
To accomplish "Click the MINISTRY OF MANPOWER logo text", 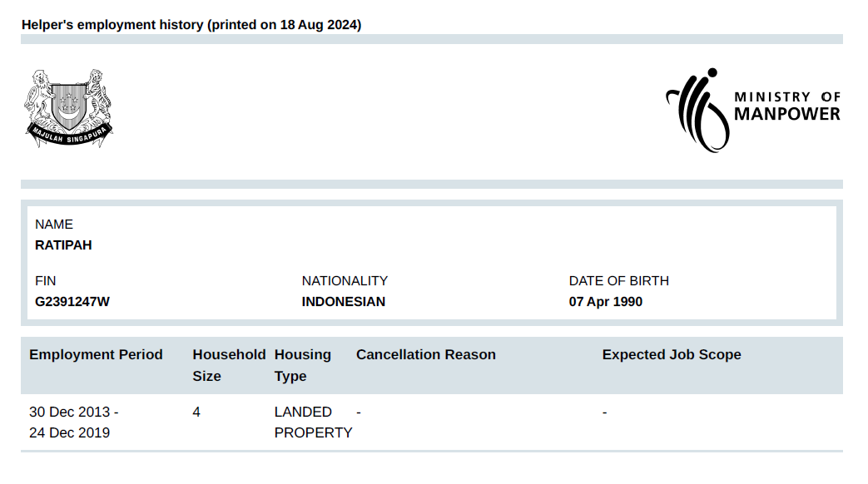I will click(786, 106).
